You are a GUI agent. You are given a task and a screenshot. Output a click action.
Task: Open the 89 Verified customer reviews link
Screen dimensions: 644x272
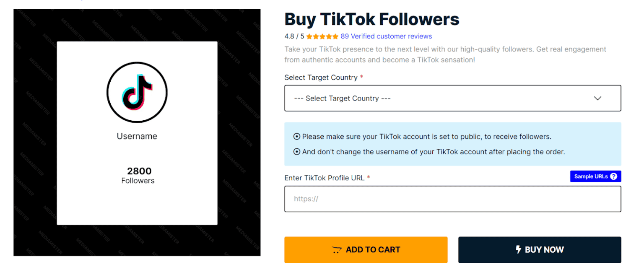386,36
